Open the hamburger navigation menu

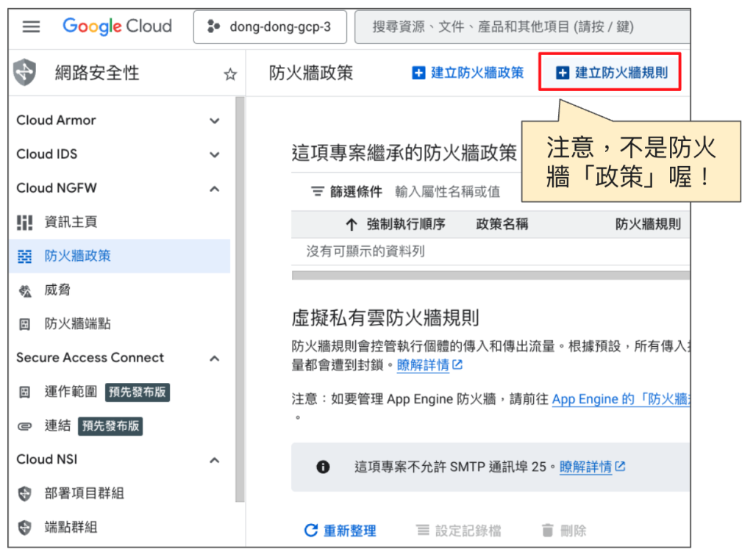coord(31,27)
